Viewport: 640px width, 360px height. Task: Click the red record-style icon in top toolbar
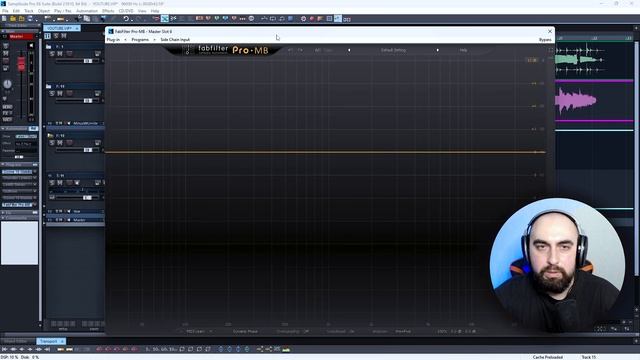pyautogui.click(x=312, y=19)
